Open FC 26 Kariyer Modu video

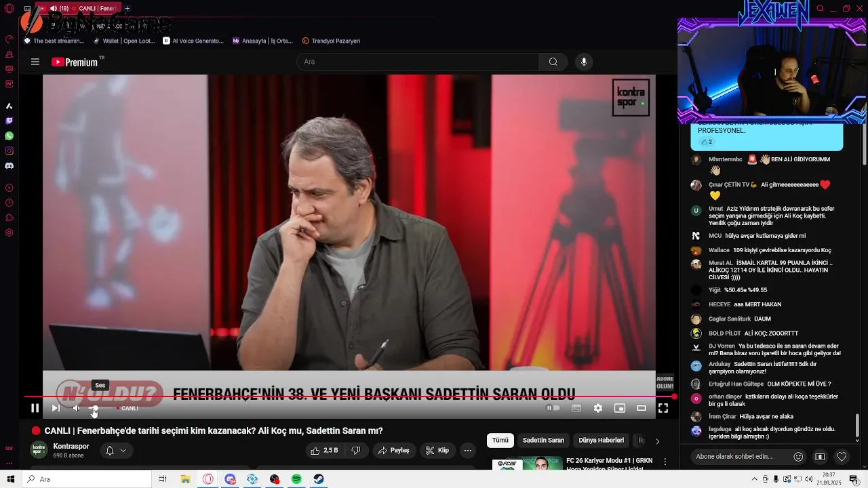tap(609, 464)
